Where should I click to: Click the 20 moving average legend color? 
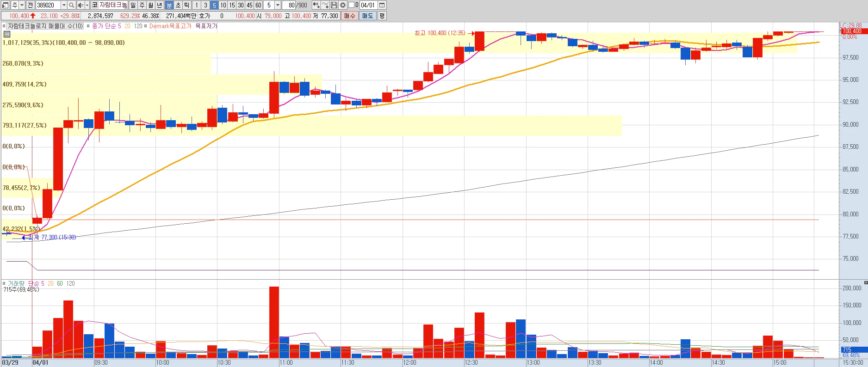click(x=128, y=26)
